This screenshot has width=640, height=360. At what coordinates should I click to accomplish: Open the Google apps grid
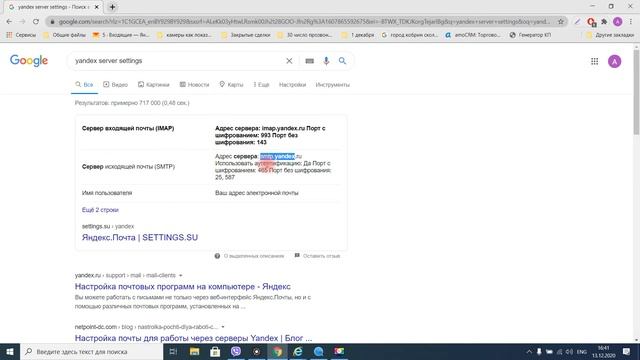pyautogui.click(x=594, y=61)
